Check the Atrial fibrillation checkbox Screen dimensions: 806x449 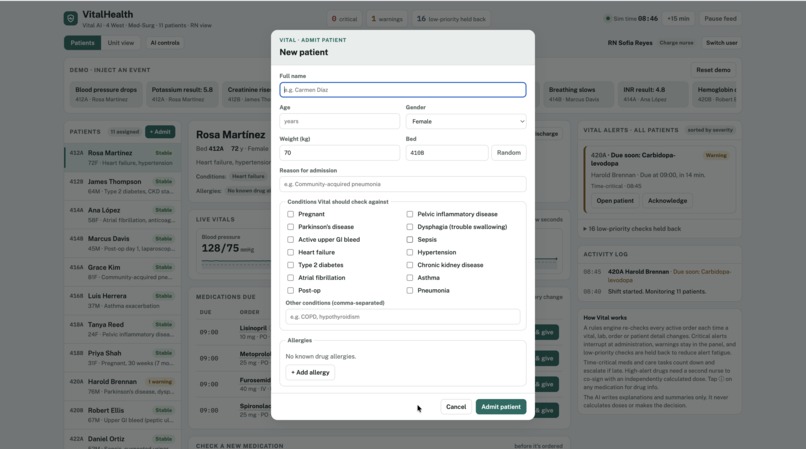pos(290,278)
